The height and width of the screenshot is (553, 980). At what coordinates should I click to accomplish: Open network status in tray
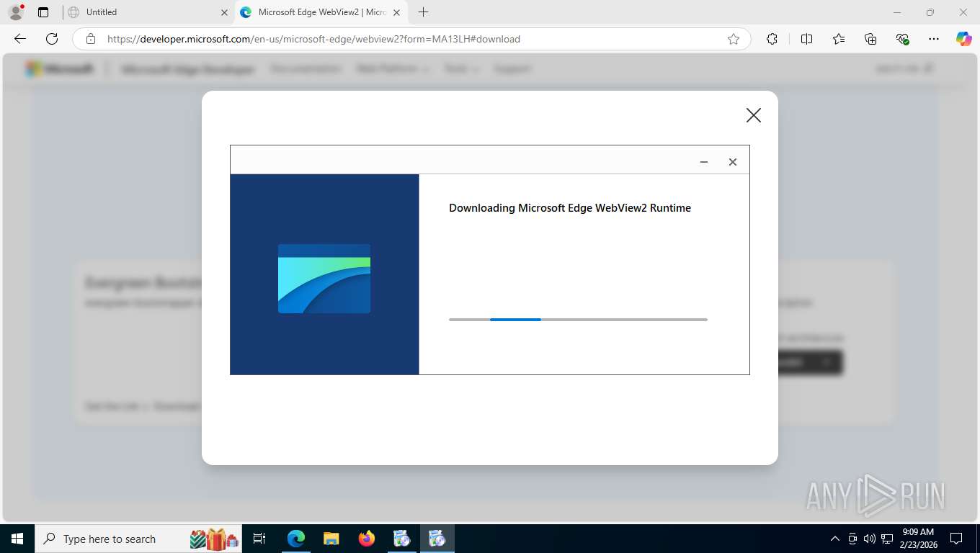(x=887, y=539)
